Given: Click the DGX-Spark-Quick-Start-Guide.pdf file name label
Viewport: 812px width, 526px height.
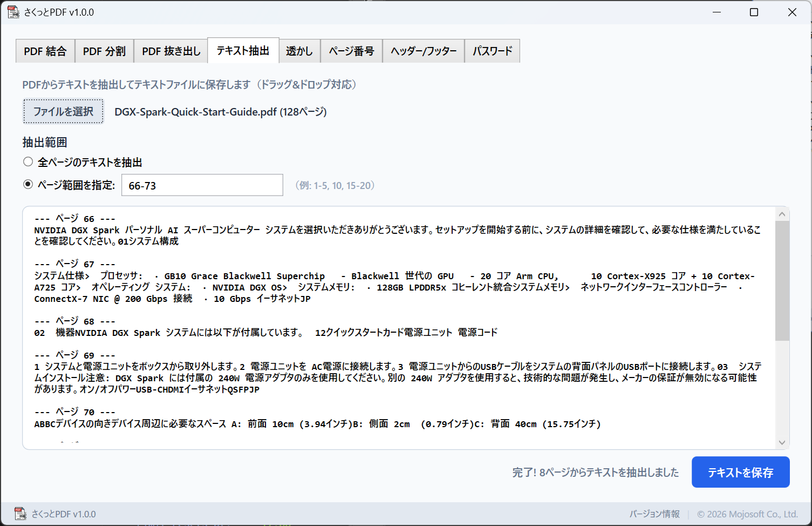Looking at the screenshot, I should [220, 112].
